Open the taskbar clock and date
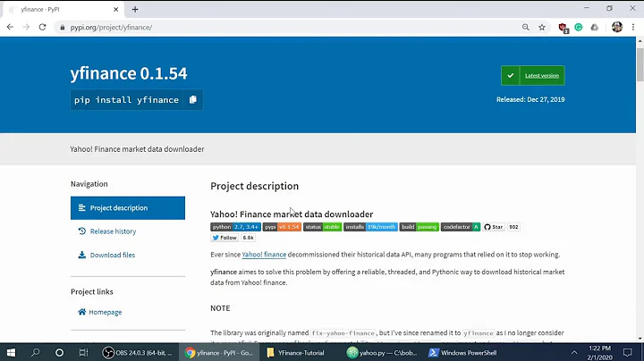The image size is (644, 361). [x=599, y=352]
